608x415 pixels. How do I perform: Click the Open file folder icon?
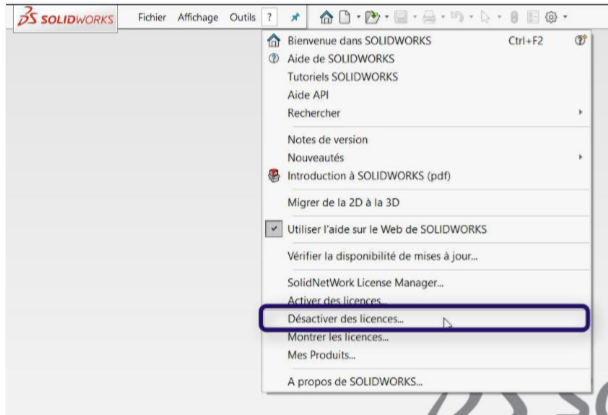click(x=372, y=17)
